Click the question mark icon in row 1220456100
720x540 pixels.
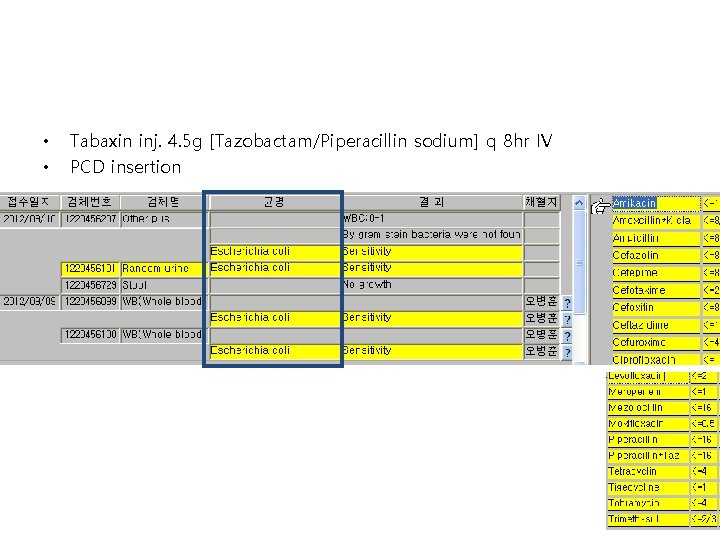567,336
